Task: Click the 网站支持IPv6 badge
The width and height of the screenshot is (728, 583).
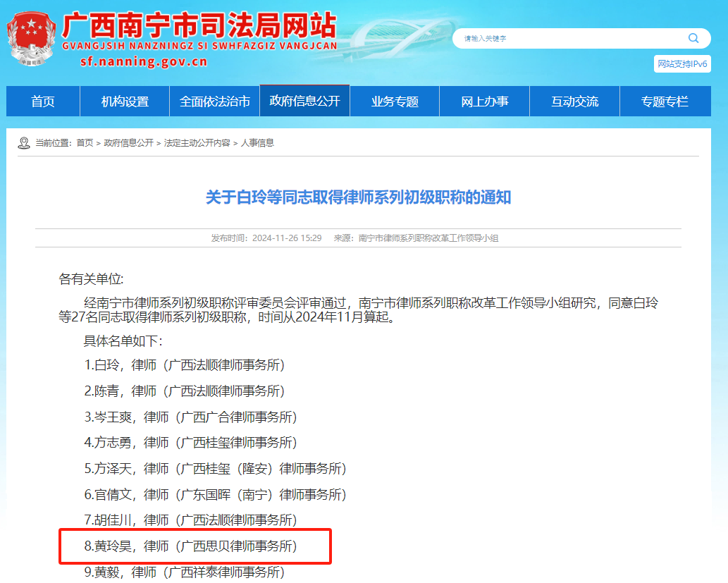Action: click(x=683, y=63)
